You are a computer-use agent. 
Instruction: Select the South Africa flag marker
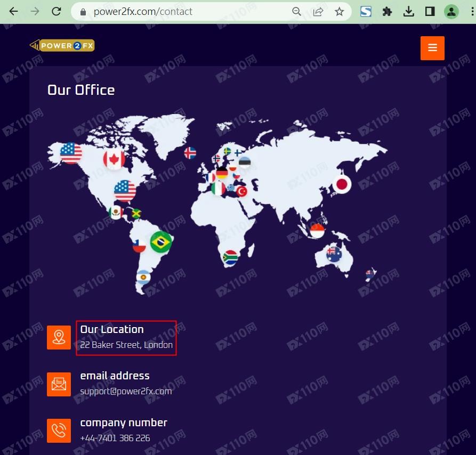click(x=230, y=257)
